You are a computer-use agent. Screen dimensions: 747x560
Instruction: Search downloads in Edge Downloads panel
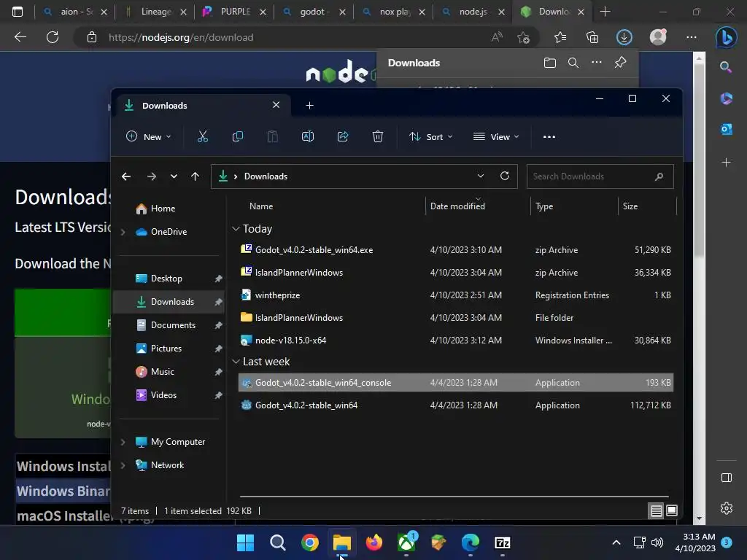[573, 63]
